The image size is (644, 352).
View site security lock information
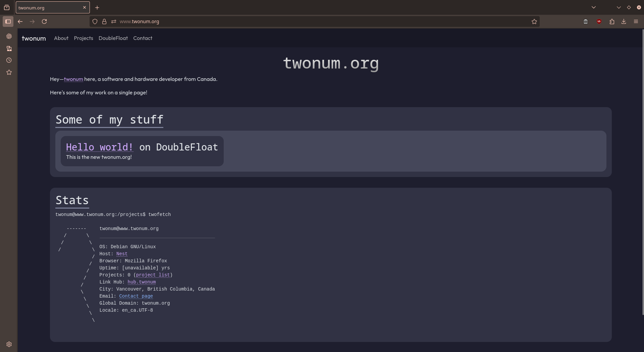coord(104,21)
